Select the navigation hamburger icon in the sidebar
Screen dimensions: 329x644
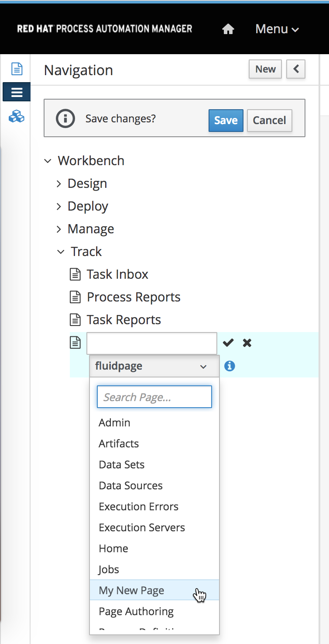point(16,92)
